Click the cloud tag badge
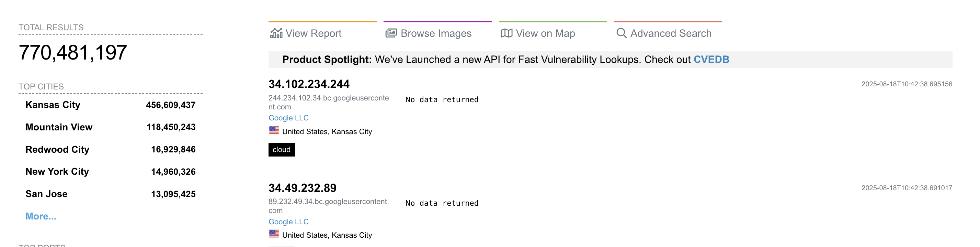 coord(282,150)
